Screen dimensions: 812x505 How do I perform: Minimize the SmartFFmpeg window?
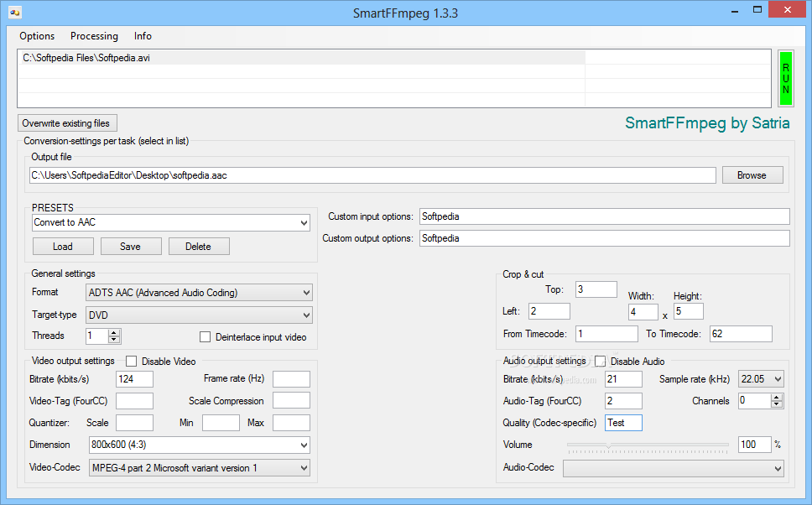(x=734, y=10)
